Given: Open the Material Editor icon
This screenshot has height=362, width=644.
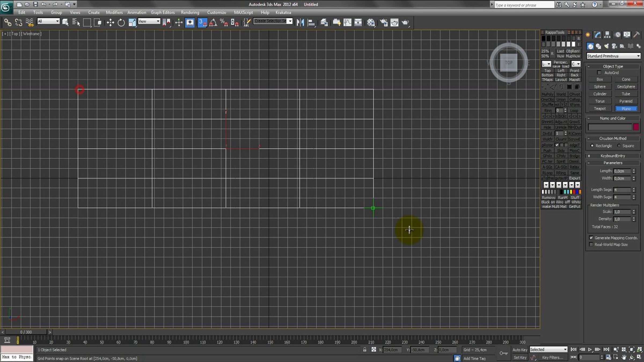Looking at the screenshot, I should click(371, 23).
